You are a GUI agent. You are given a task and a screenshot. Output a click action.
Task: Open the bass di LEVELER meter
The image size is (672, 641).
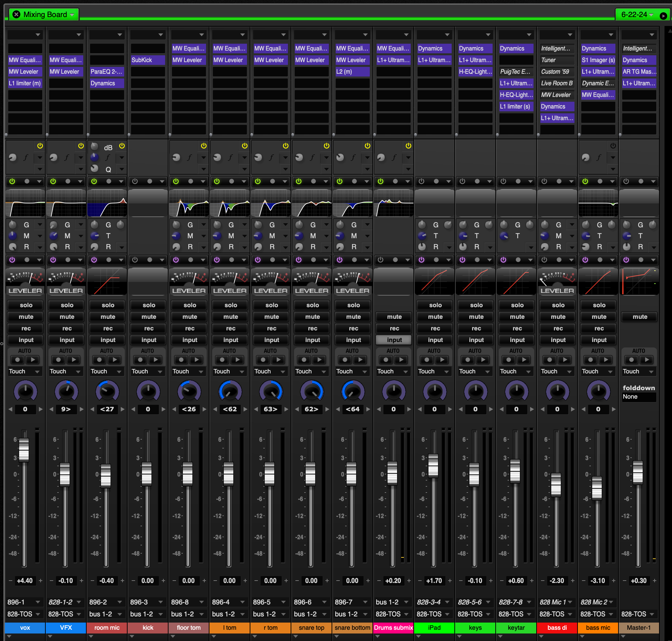pos(557,282)
